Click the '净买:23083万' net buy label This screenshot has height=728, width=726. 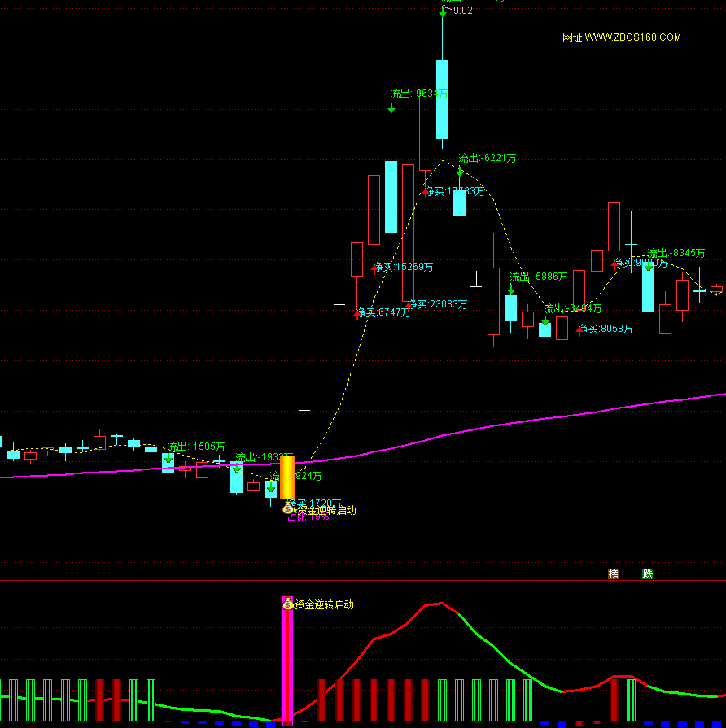(438, 304)
